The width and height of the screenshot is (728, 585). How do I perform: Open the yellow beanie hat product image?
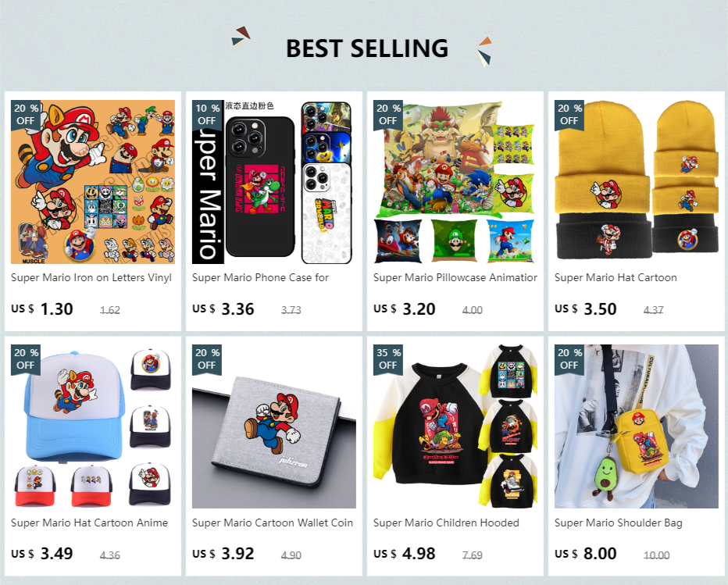[x=636, y=182]
